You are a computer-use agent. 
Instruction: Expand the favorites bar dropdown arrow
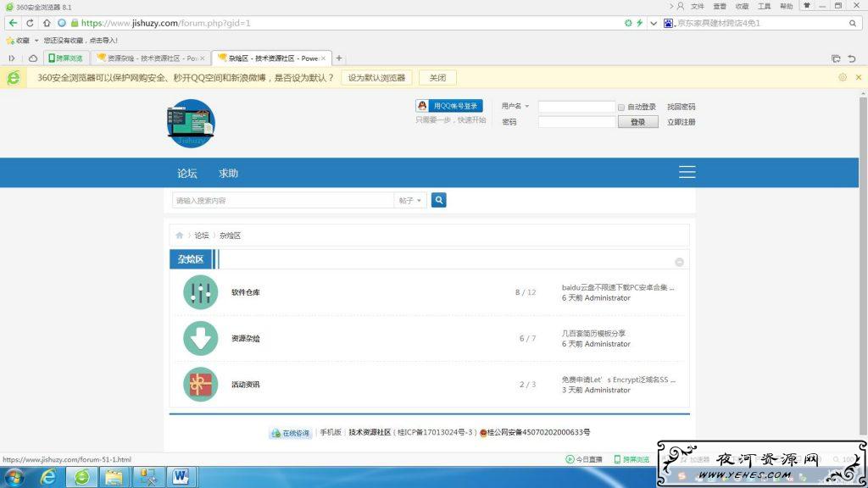click(36, 41)
